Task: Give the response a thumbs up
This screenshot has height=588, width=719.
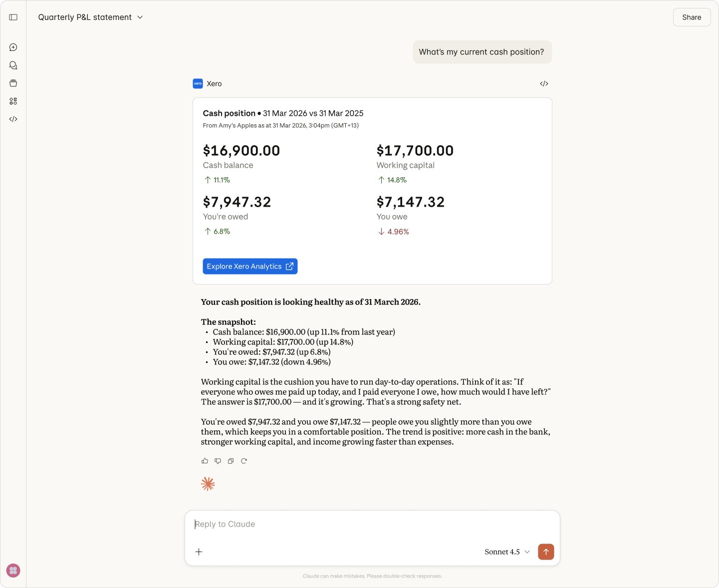Action: pos(205,461)
